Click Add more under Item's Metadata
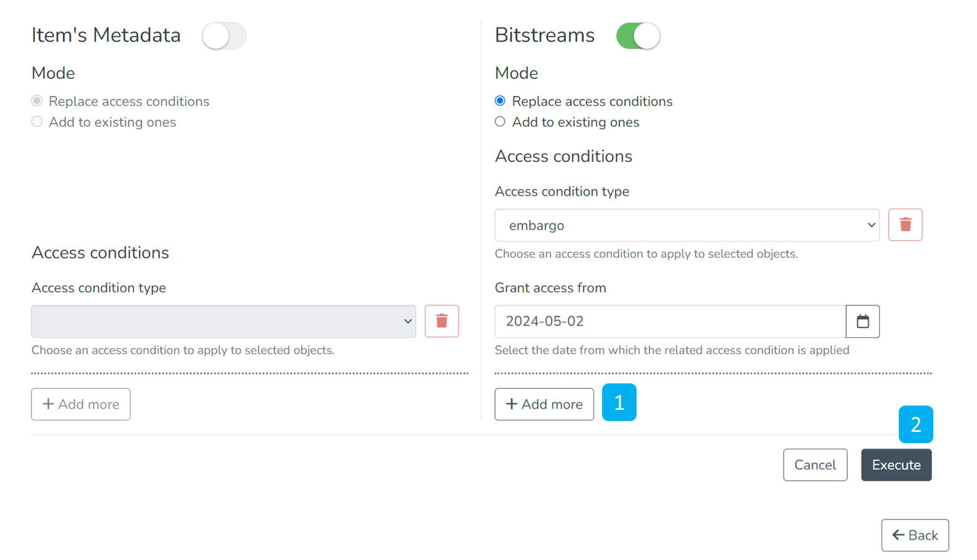 click(x=81, y=404)
